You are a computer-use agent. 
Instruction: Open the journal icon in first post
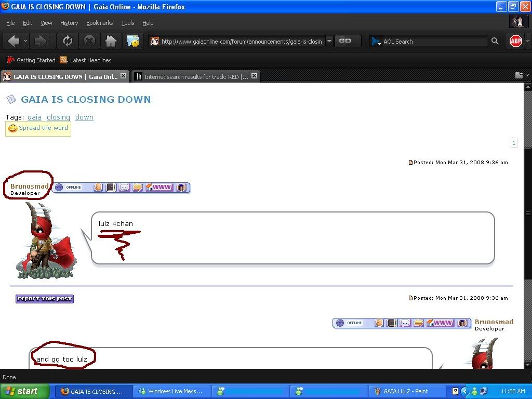[111, 188]
